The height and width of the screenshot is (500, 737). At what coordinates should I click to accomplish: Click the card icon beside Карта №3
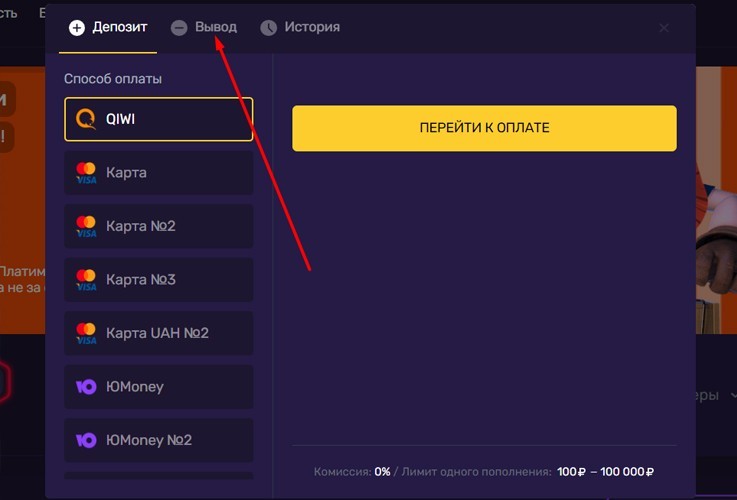pyautogui.click(x=86, y=279)
